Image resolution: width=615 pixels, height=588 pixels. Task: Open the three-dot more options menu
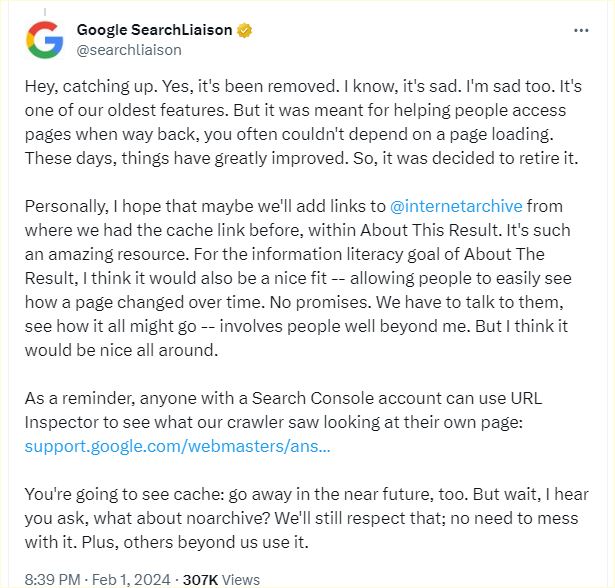[581, 30]
